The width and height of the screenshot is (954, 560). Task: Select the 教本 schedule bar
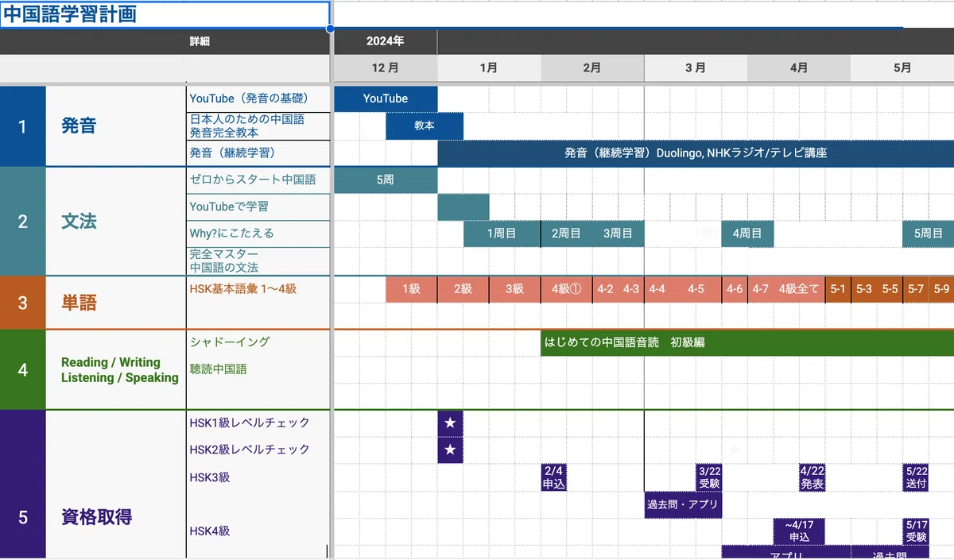pyautogui.click(x=425, y=126)
